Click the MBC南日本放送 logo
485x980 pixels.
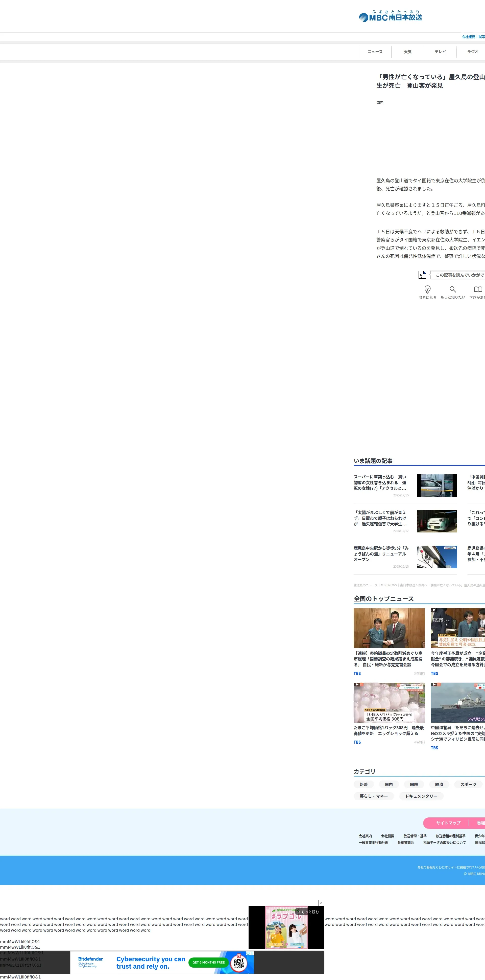(390, 16)
